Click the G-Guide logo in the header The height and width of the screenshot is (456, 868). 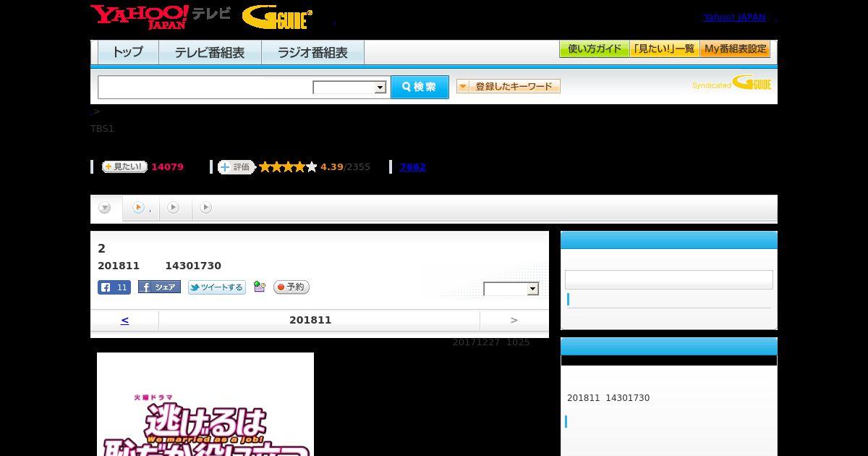click(x=278, y=17)
